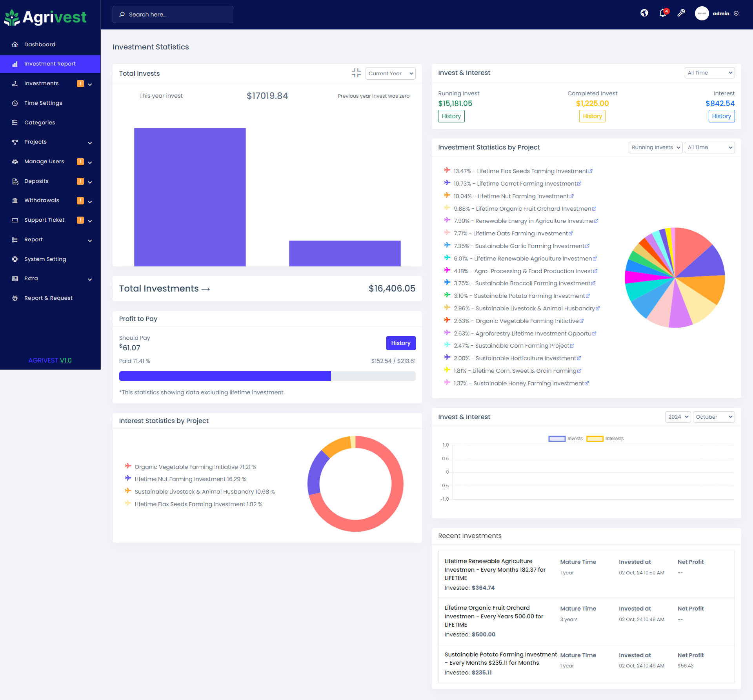Viewport: 753px width, 700px height.
Task: Open the notifications bell
Action: (x=663, y=13)
